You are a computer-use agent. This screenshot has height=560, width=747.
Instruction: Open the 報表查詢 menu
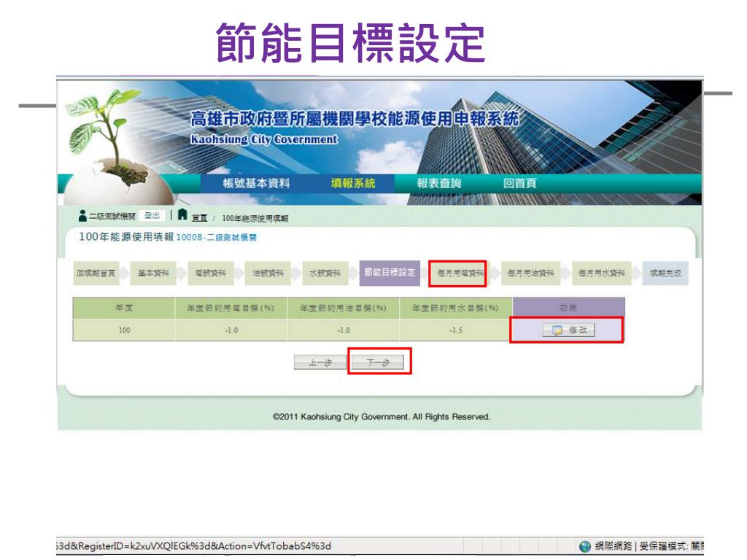click(438, 183)
